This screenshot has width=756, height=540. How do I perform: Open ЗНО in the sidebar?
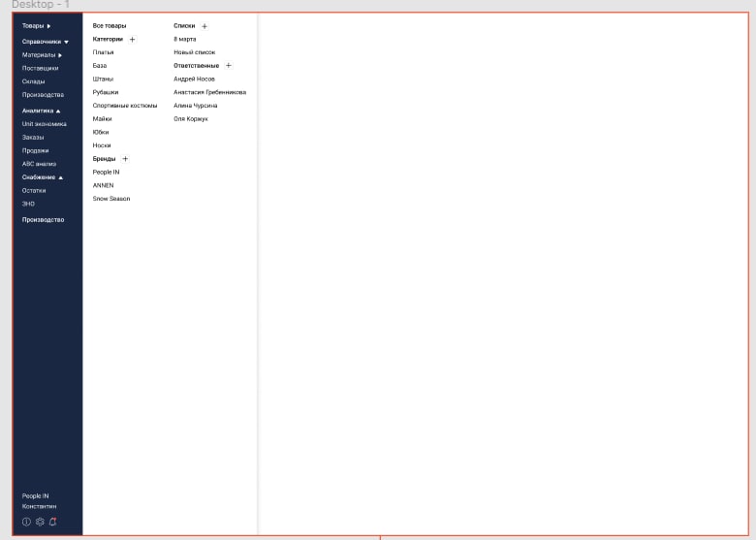point(28,204)
